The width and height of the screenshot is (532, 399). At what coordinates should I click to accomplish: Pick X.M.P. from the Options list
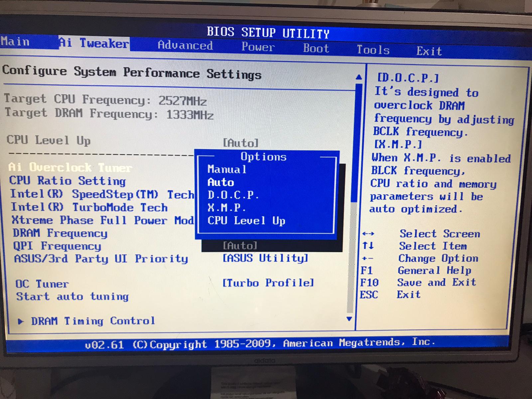coord(227,208)
